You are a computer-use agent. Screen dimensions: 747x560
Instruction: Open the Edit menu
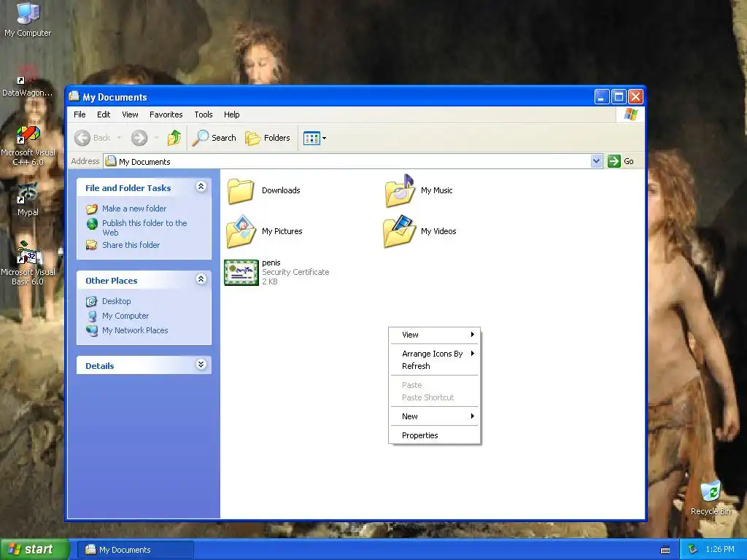click(104, 114)
